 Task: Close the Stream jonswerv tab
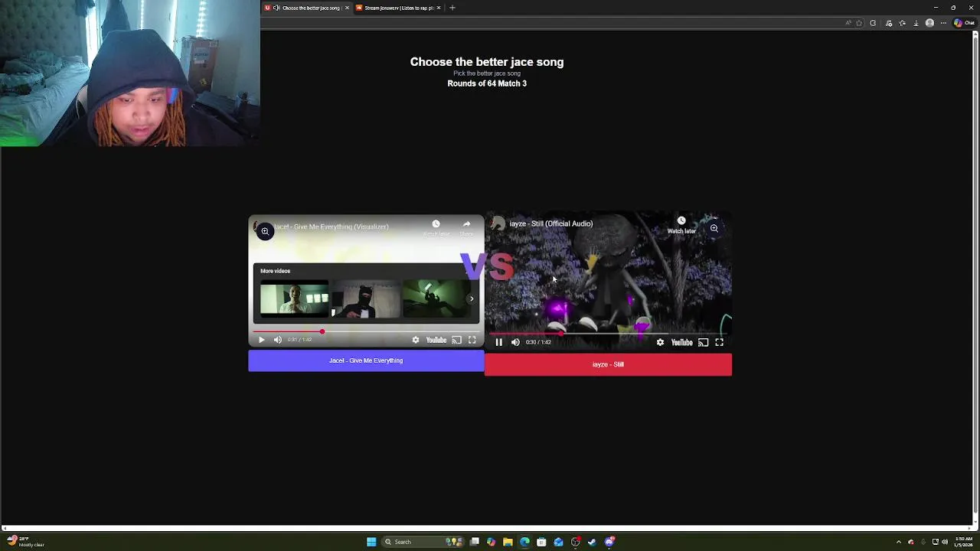coord(438,8)
